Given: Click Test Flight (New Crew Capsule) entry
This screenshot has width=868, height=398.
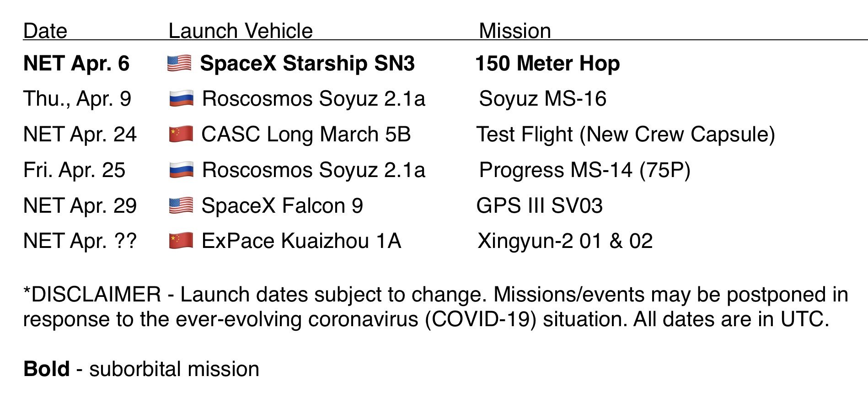Looking at the screenshot, I should pyautogui.click(x=625, y=134).
